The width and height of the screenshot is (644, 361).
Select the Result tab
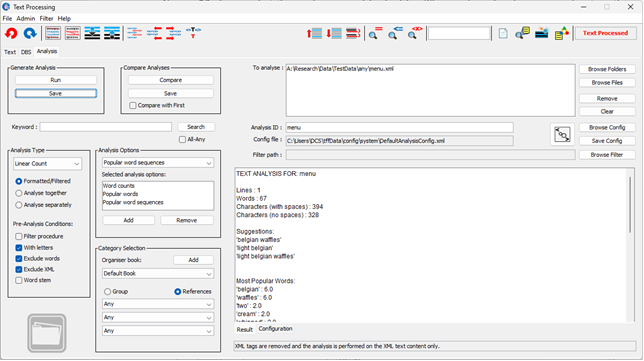(x=244, y=329)
